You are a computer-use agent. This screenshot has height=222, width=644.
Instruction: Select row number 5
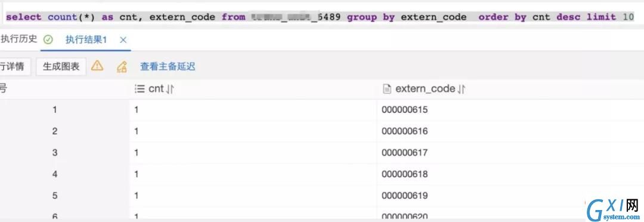tap(55, 195)
